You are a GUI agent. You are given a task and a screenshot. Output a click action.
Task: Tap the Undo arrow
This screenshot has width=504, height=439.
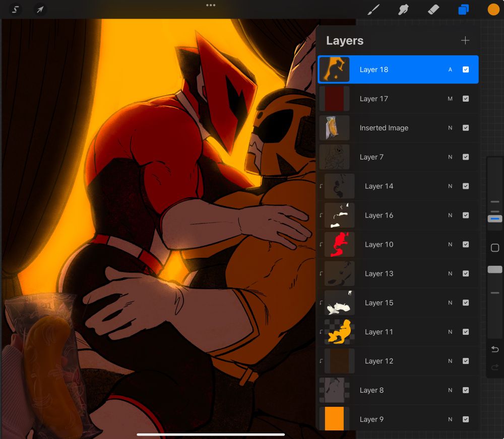coord(495,349)
